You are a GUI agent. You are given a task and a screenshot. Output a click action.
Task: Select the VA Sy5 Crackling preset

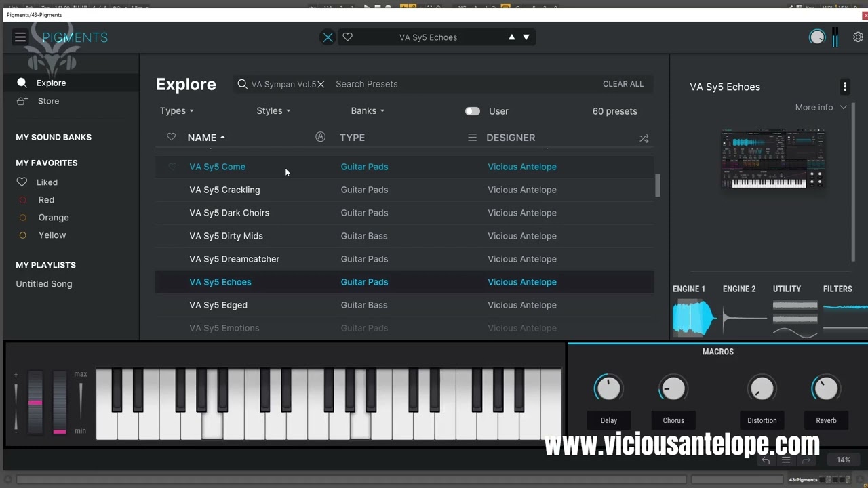tap(404, 190)
